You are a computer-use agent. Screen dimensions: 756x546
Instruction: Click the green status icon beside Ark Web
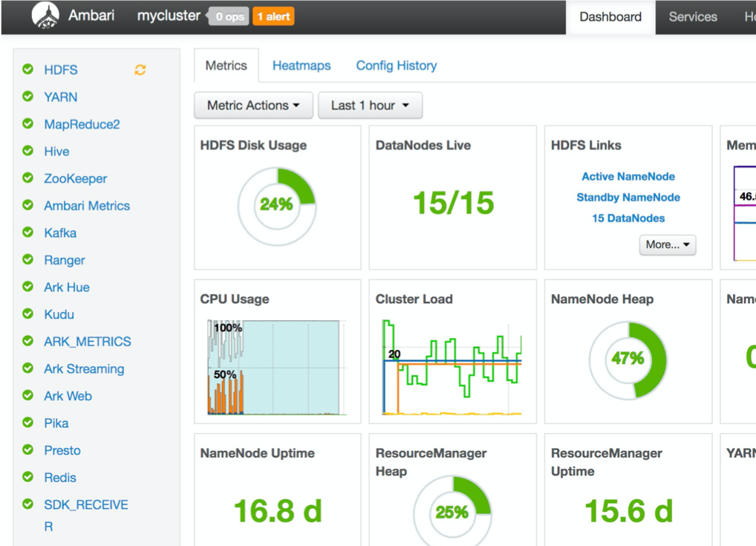coord(28,395)
